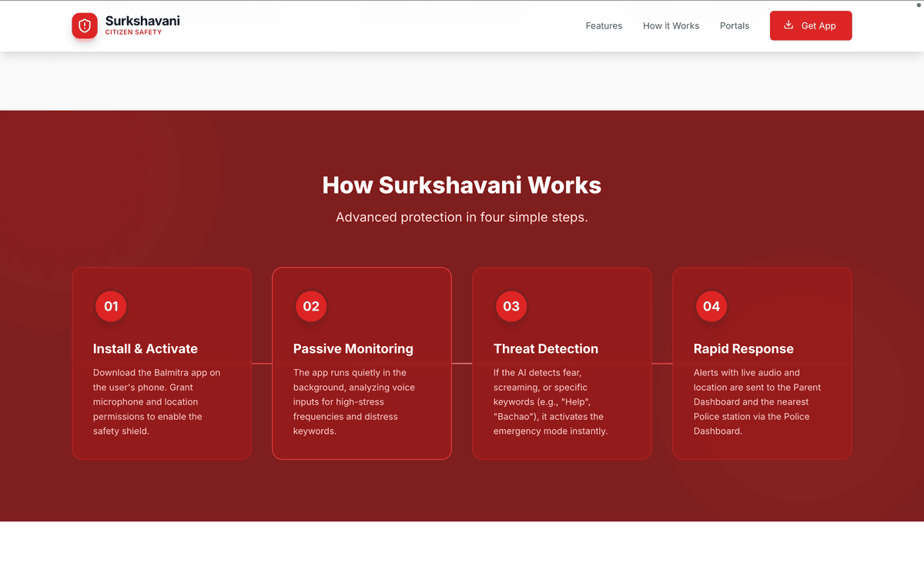Click the 04 step number badge
This screenshot has height=578, width=924.
711,306
